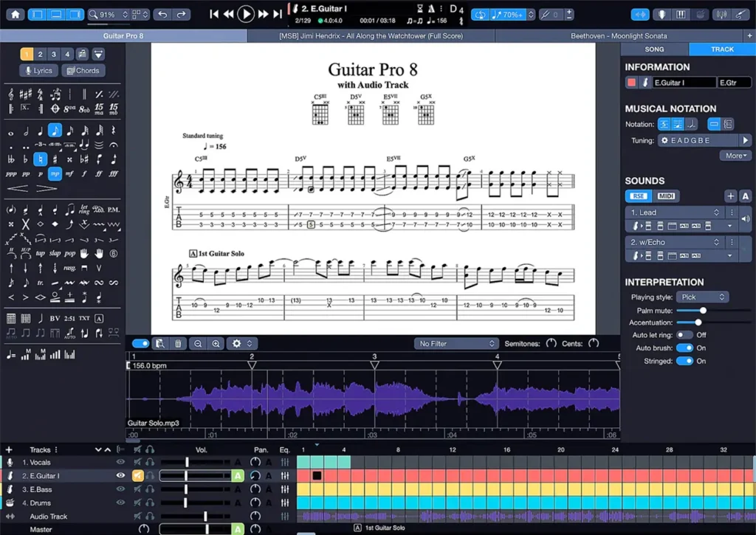This screenshot has height=535, width=756.
Task: Click the bar 3 sync point marker
Action: click(374, 365)
